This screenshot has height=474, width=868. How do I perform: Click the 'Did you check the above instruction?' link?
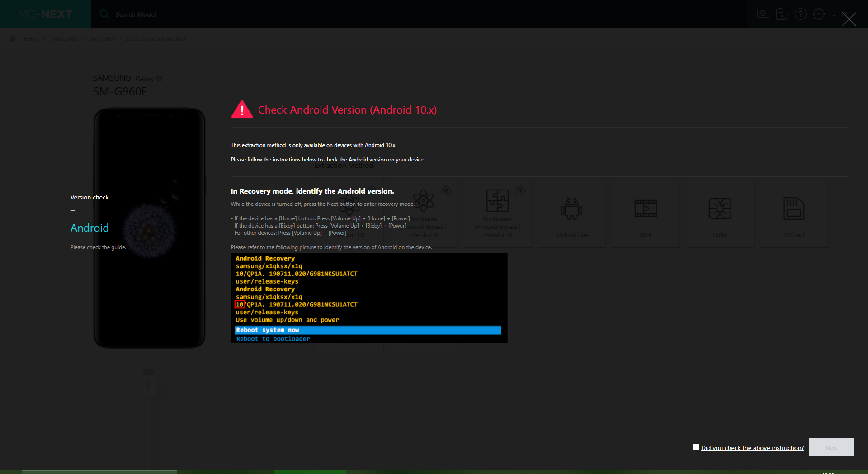[x=752, y=448]
